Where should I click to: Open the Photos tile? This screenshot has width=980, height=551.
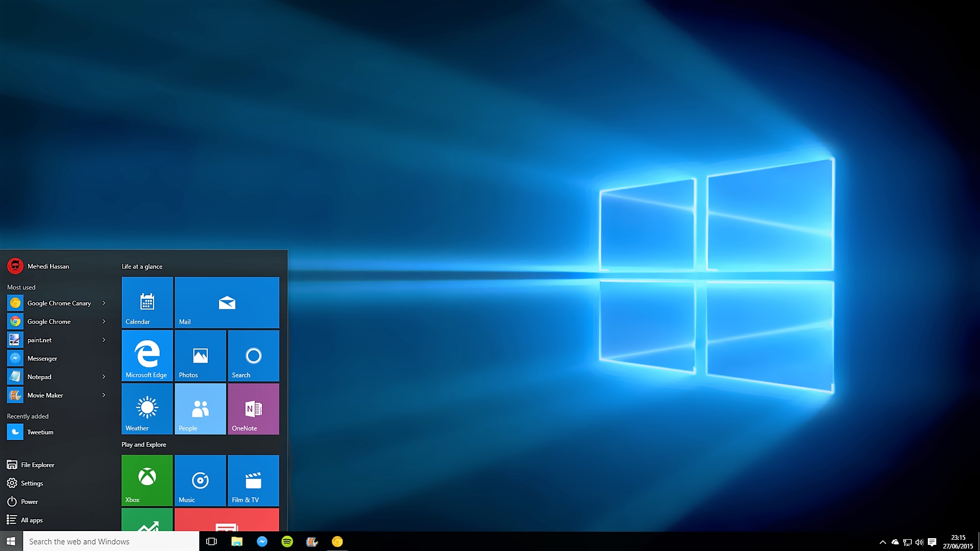tap(200, 356)
